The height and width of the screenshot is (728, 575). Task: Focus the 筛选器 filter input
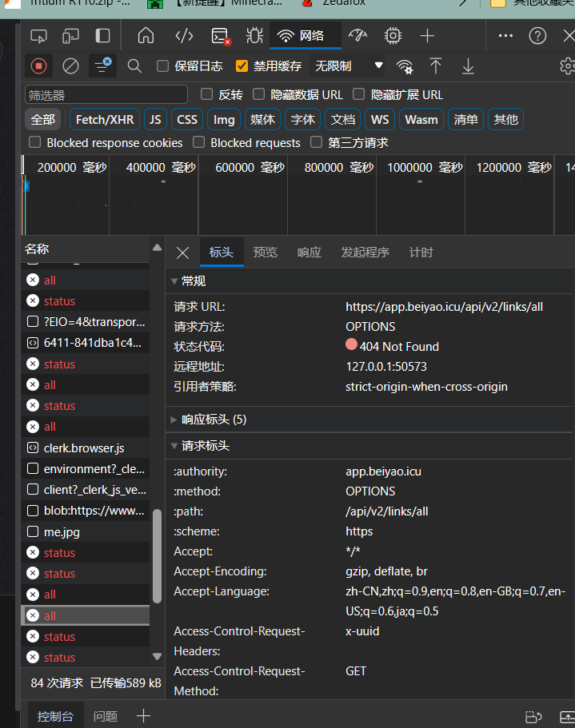[x=106, y=95]
